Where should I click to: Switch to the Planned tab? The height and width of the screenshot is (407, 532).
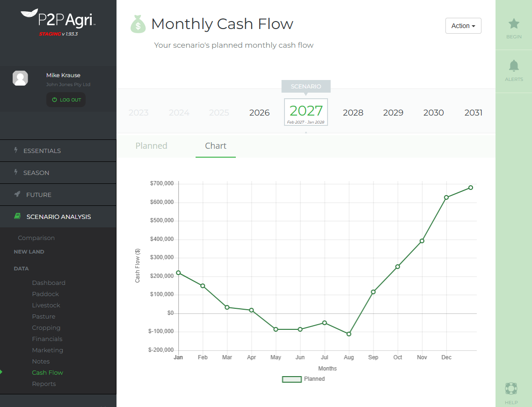pyautogui.click(x=151, y=146)
